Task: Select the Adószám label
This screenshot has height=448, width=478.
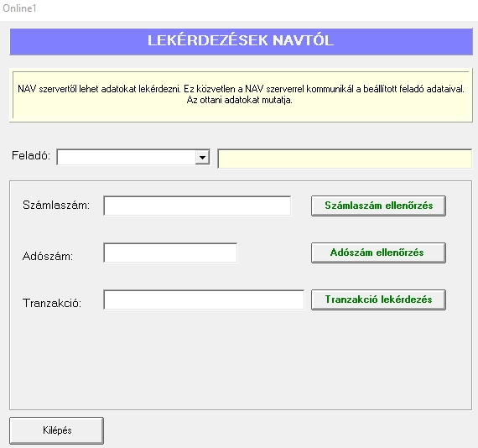Action: [48, 256]
